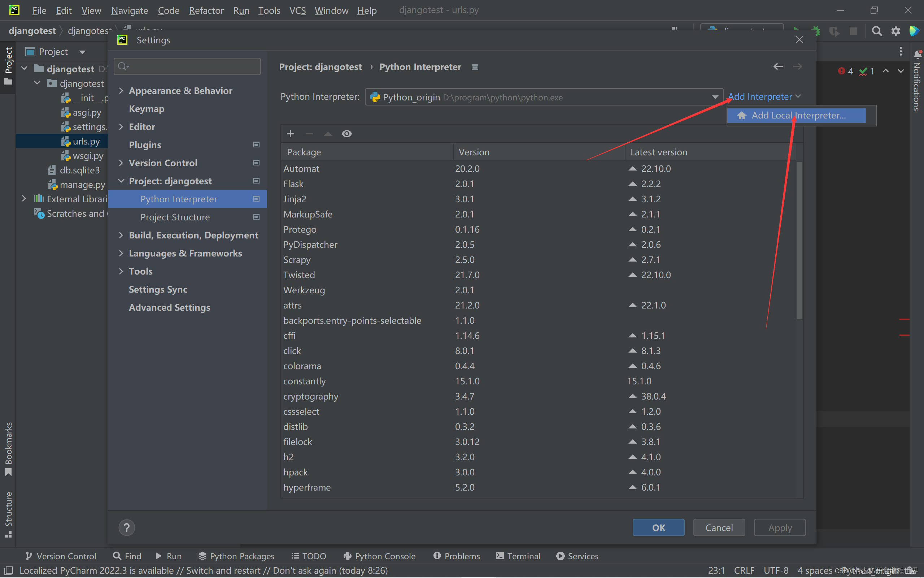Expand Languages & Frameworks section

pos(121,253)
